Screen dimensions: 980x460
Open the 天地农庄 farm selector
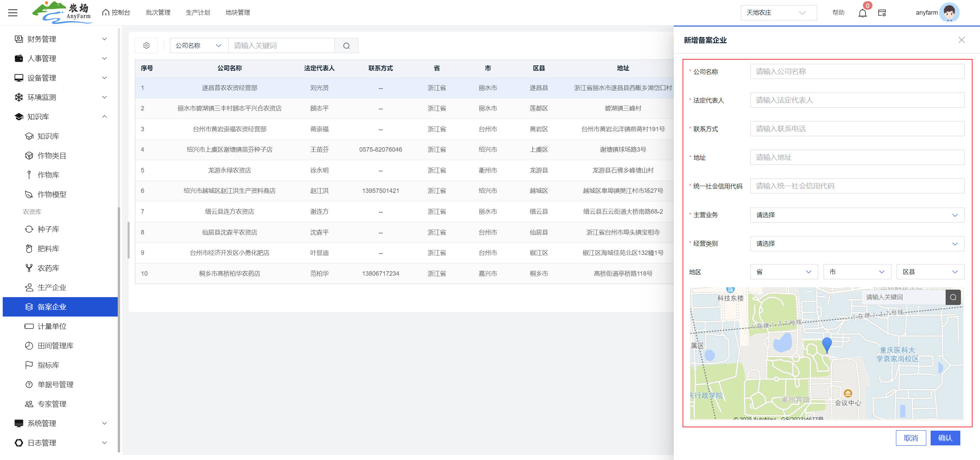pyautogui.click(x=778, y=13)
